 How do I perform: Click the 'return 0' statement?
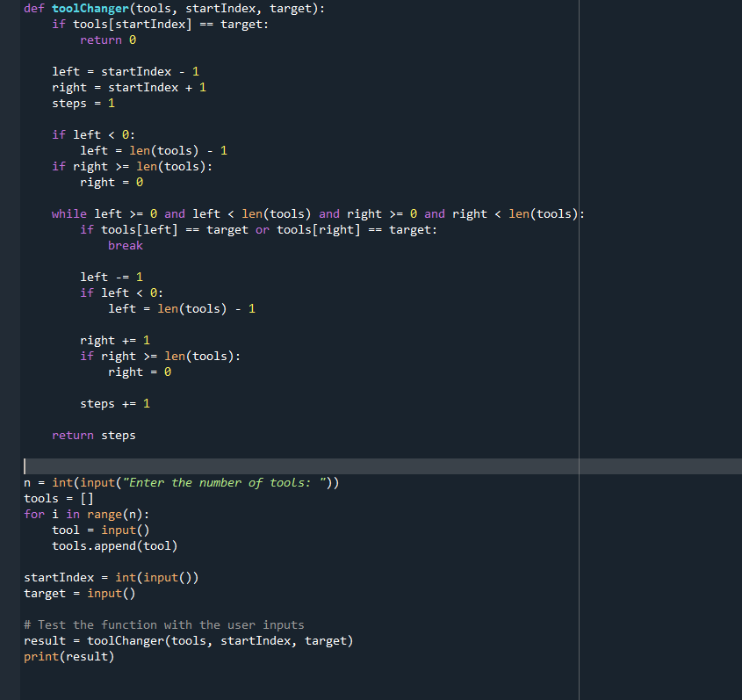tap(108, 40)
